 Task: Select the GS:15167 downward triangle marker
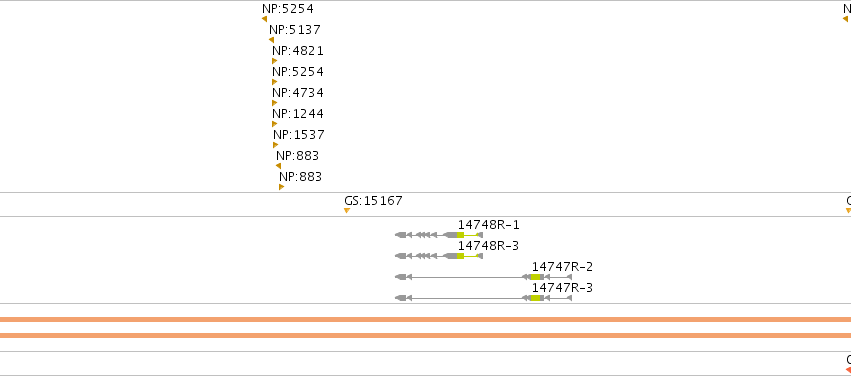pos(347,211)
